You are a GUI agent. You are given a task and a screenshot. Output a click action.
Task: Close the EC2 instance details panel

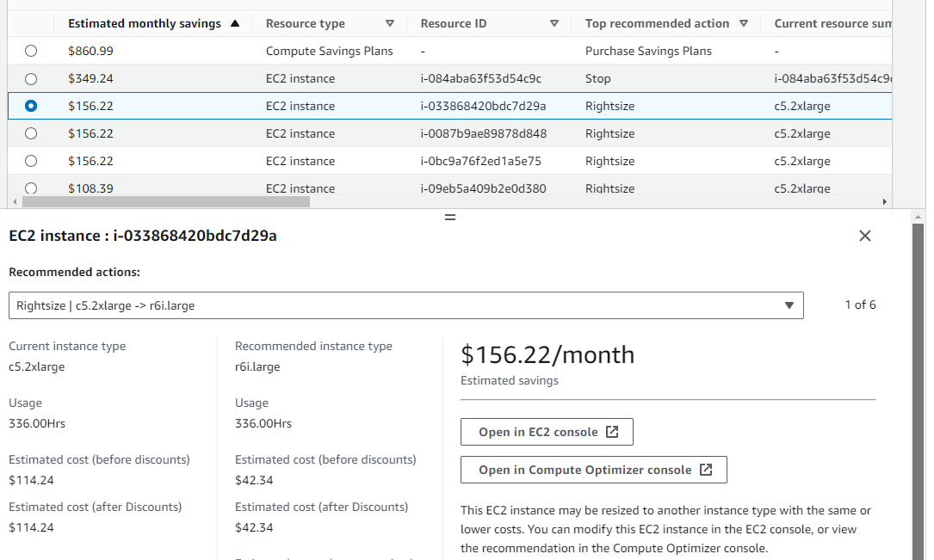tap(865, 235)
